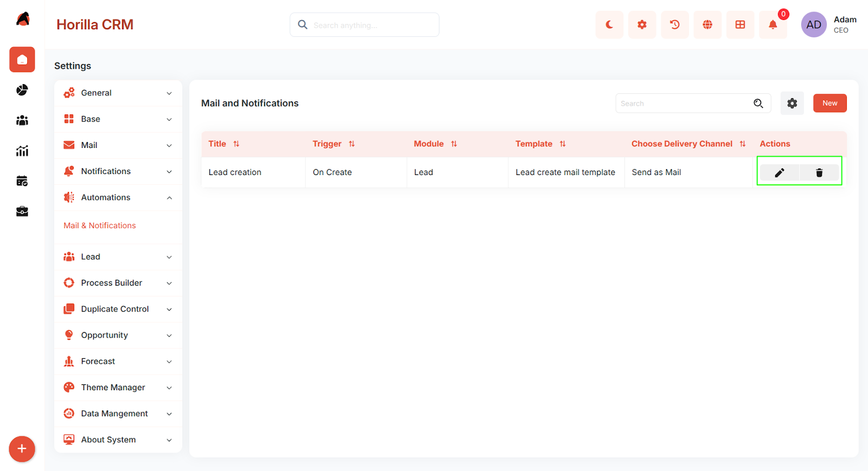Focus the Search anything global field

click(365, 25)
